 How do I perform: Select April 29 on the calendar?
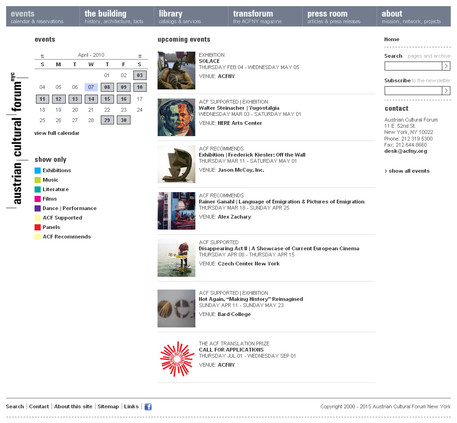click(x=107, y=120)
